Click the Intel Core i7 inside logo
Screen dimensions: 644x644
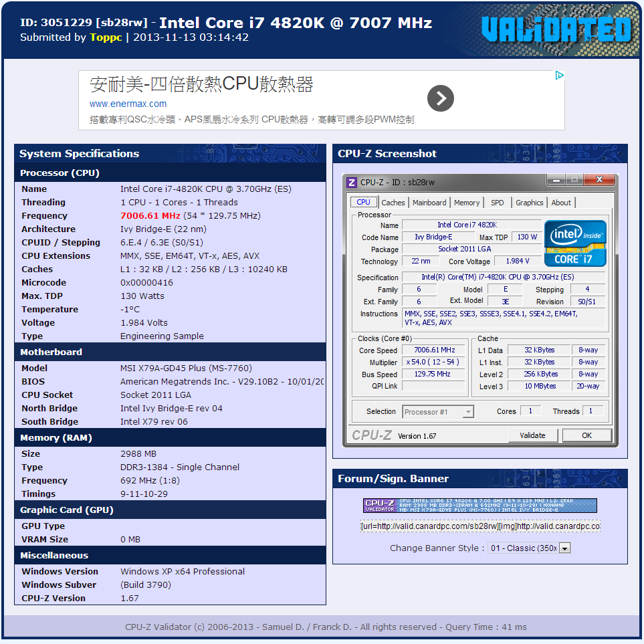click(575, 243)
